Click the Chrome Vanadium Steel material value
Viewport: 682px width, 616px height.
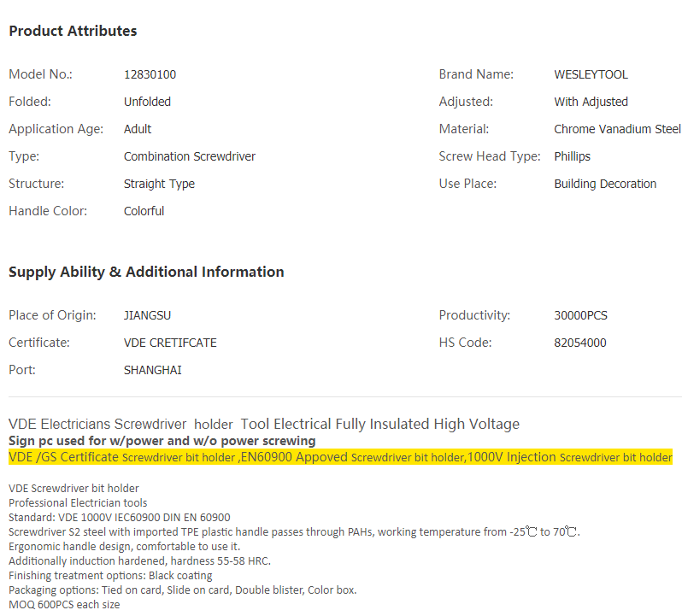tap(617, 129)
